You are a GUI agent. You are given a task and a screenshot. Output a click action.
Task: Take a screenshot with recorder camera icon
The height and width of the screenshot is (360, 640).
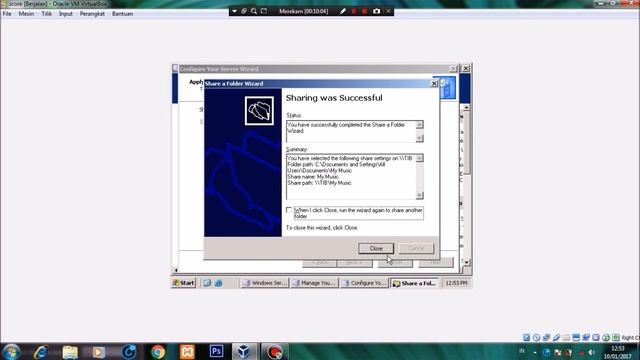(376, 11)
